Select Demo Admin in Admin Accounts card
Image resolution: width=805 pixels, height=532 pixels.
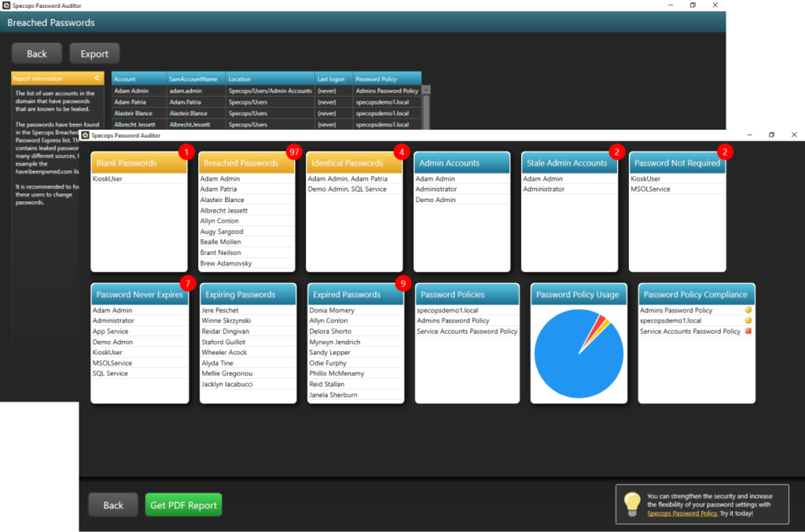[461, 200]
